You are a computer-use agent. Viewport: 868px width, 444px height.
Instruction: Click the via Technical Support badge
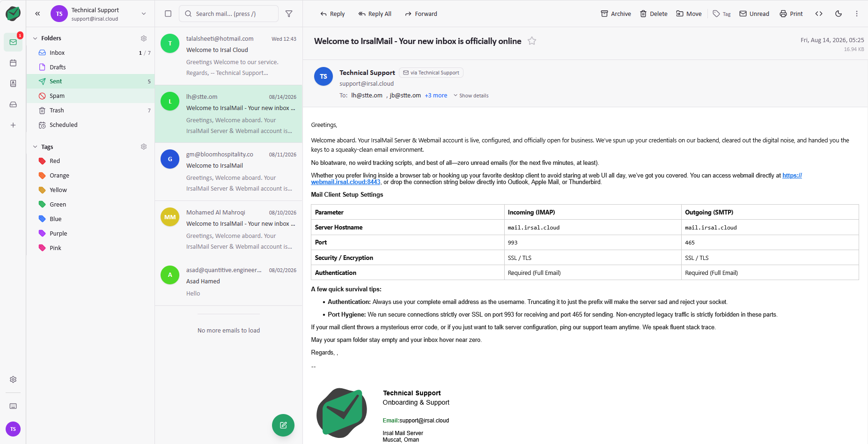pos(431,73)
